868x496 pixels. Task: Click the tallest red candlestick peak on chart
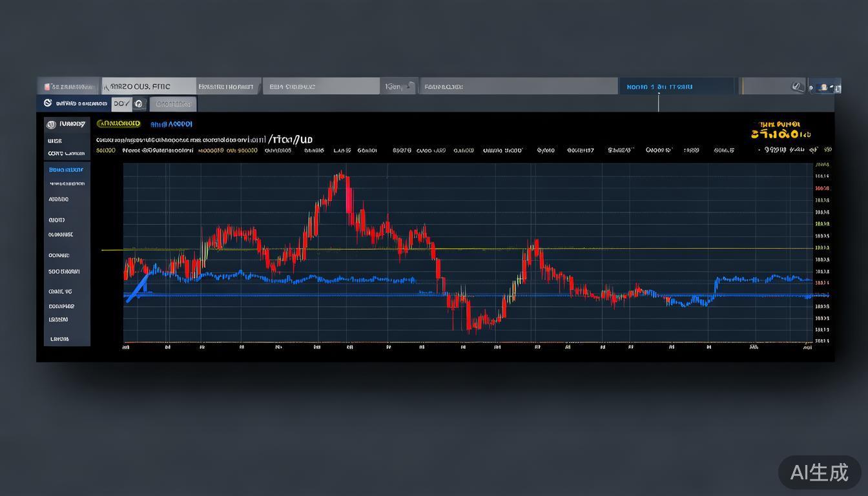(x=340, y=176)
